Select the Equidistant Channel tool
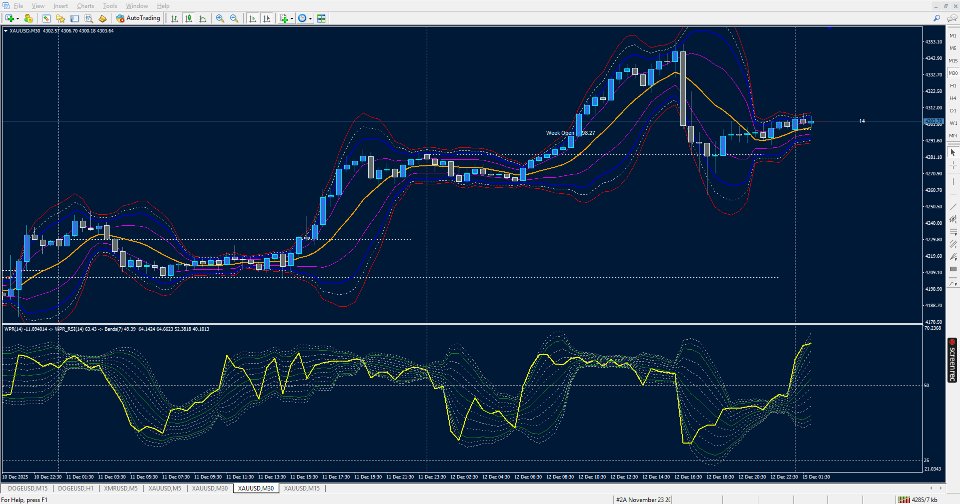The image size is (960, 504). (953, 219)
